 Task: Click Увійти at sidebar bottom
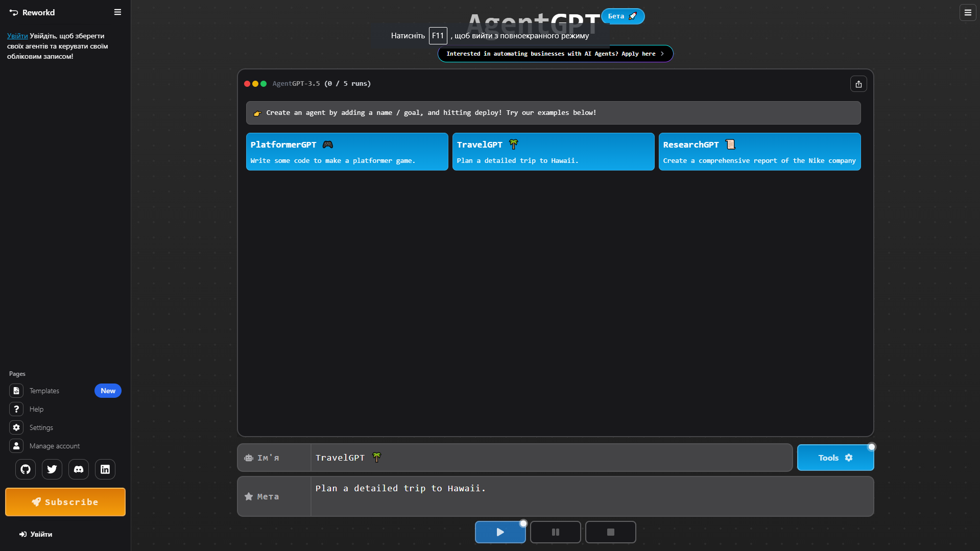[x=36, y=534]
